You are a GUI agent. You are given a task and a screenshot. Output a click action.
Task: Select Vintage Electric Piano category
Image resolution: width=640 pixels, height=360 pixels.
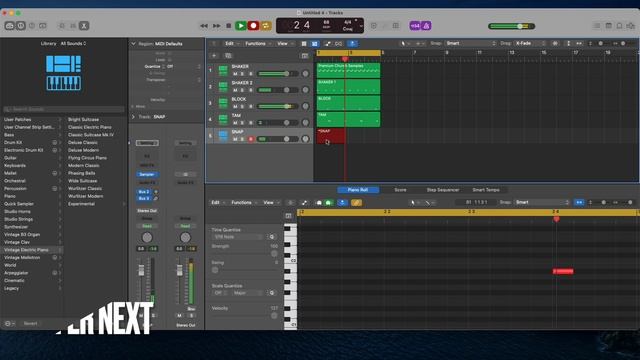pyautogui.click(x=32, y=250)
